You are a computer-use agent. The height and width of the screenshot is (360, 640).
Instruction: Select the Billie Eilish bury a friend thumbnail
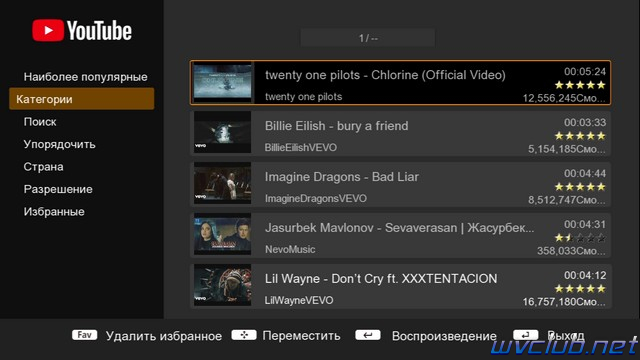(x=222, y=132)
